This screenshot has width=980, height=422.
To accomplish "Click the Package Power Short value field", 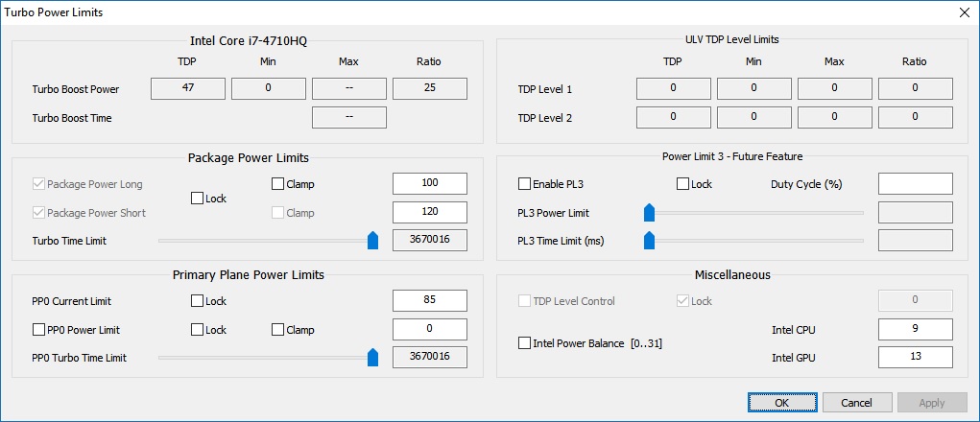I will point(429,212).
